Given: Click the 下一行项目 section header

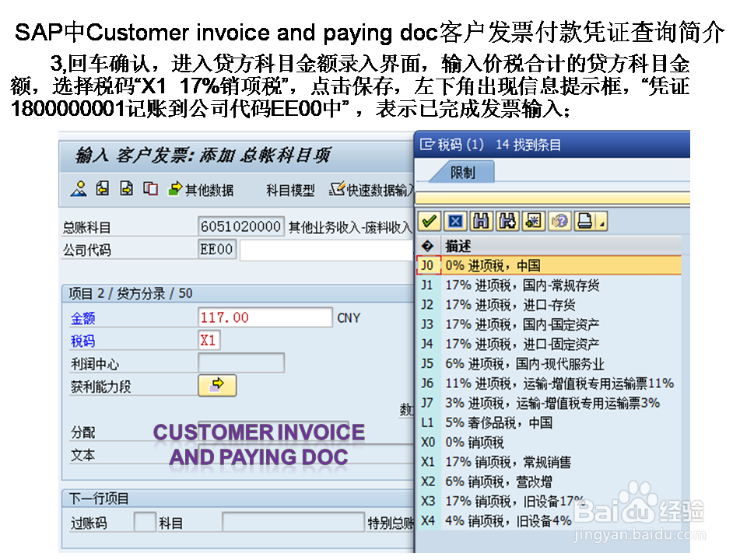Looking at the screenshot, I should (99, 499).
